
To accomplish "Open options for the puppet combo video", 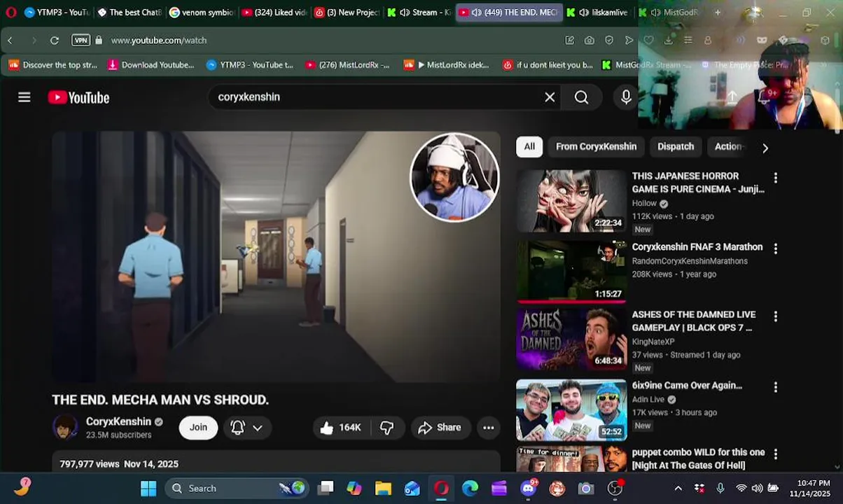I will (775, 454).
